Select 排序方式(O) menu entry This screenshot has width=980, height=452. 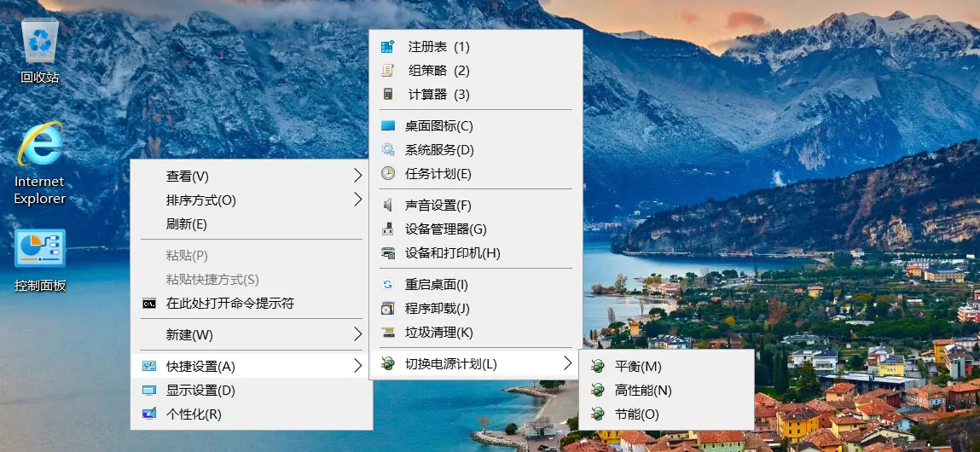[x=252, y=200]
